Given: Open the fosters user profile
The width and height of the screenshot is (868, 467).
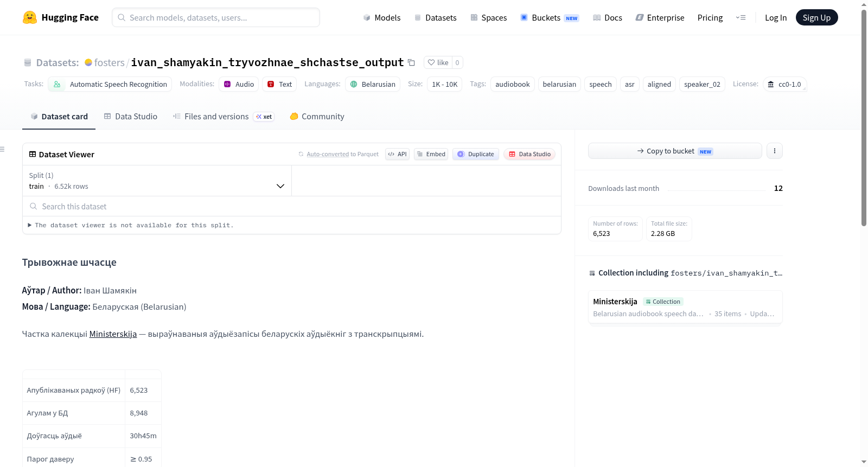Looking at the screenshot, I should pyautogui.click(x=109, y=62).
